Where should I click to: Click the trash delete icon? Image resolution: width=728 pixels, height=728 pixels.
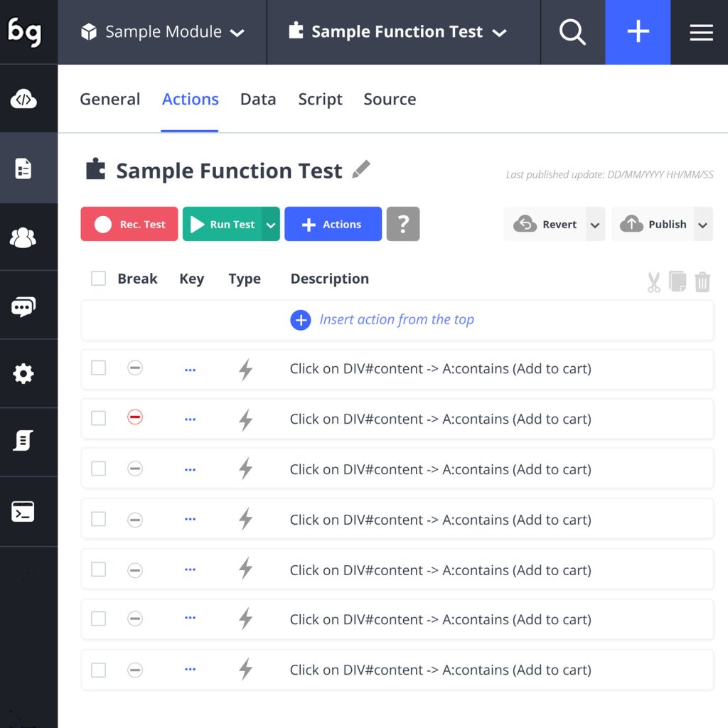[702, 282]
